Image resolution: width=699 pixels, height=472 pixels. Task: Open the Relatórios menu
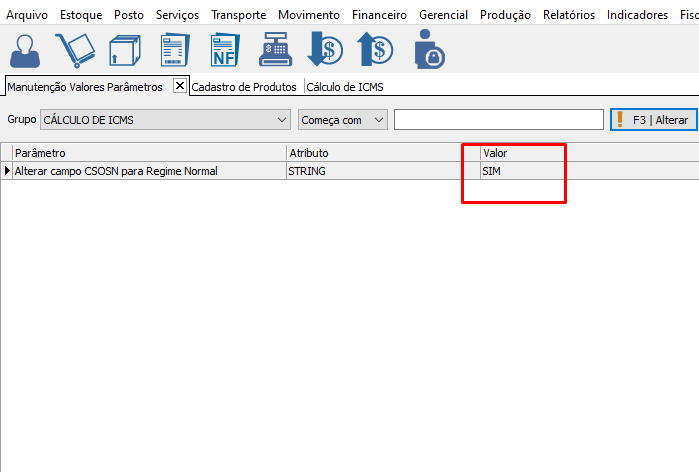pos(568,15)
